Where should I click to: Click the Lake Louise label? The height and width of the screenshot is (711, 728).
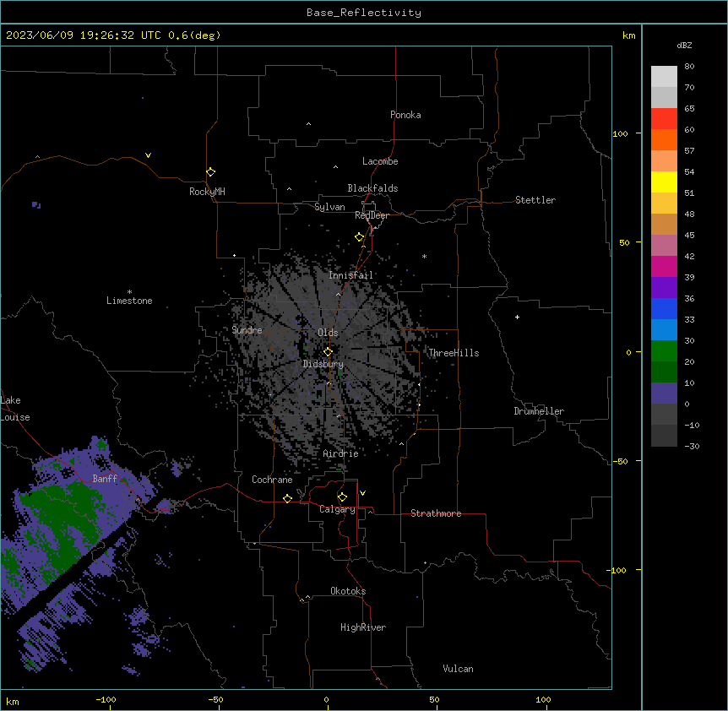15,409
